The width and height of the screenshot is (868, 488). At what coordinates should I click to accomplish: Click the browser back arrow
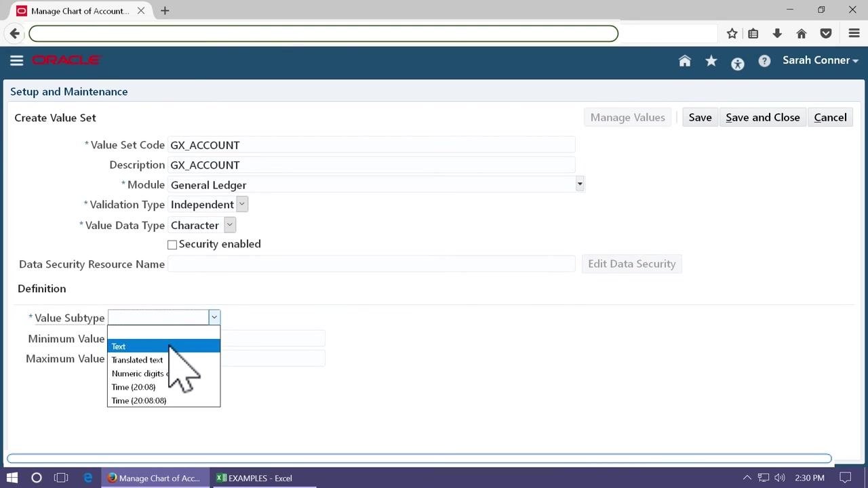15,33
